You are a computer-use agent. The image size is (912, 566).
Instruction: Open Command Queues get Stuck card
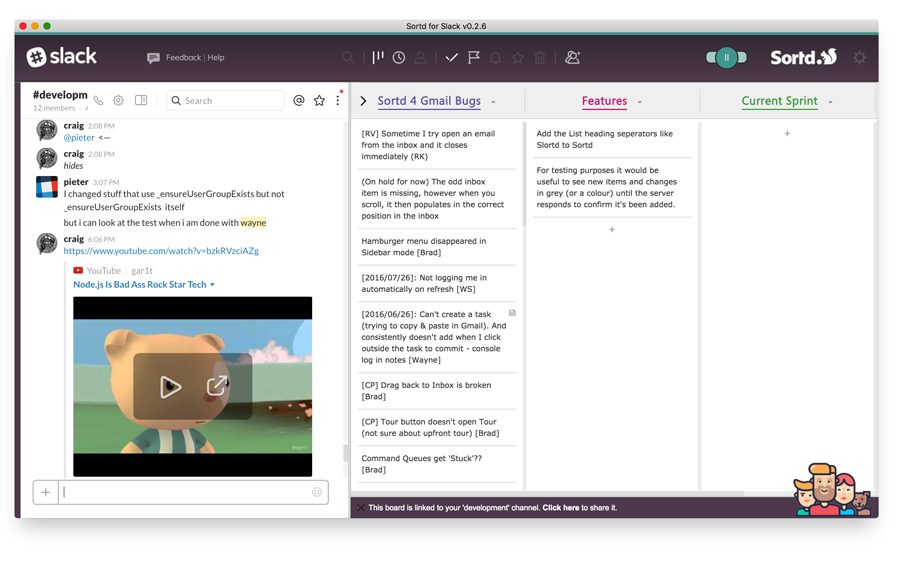tap(437, 464)
